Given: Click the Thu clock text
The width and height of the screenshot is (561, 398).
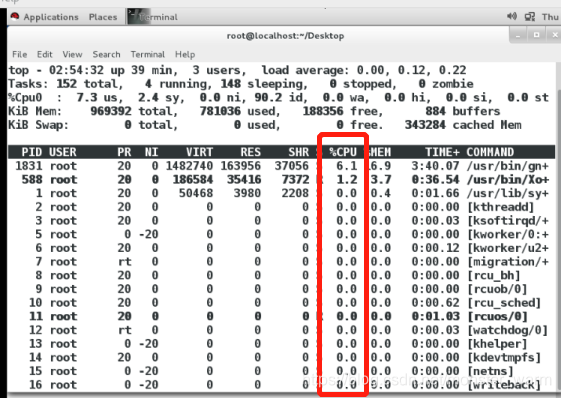Looking at the screenshot, I should click(x=550, y=17).
